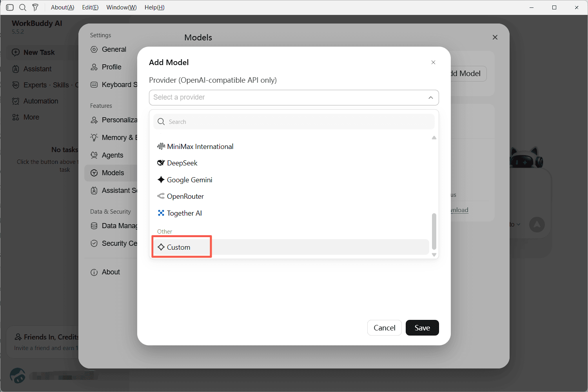Viewport: 588px width, 392px height.
Task: Click the magnifier icon in the top bar
Action: (x=23, y=7)
